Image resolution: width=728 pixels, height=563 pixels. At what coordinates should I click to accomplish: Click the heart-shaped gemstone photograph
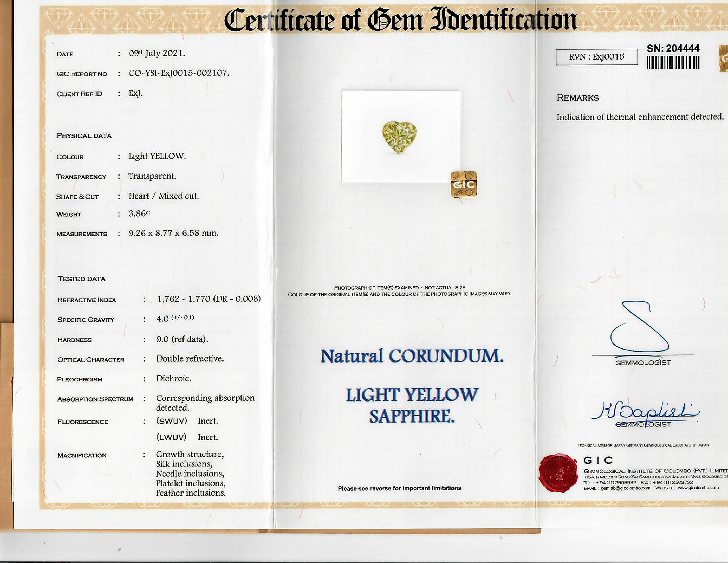point(400,137)
